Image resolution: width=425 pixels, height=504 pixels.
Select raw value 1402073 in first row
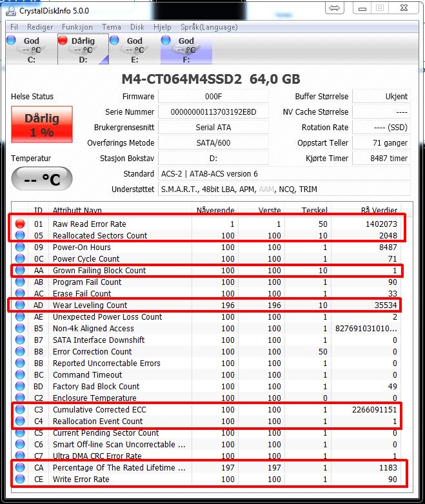pos(381,224)
